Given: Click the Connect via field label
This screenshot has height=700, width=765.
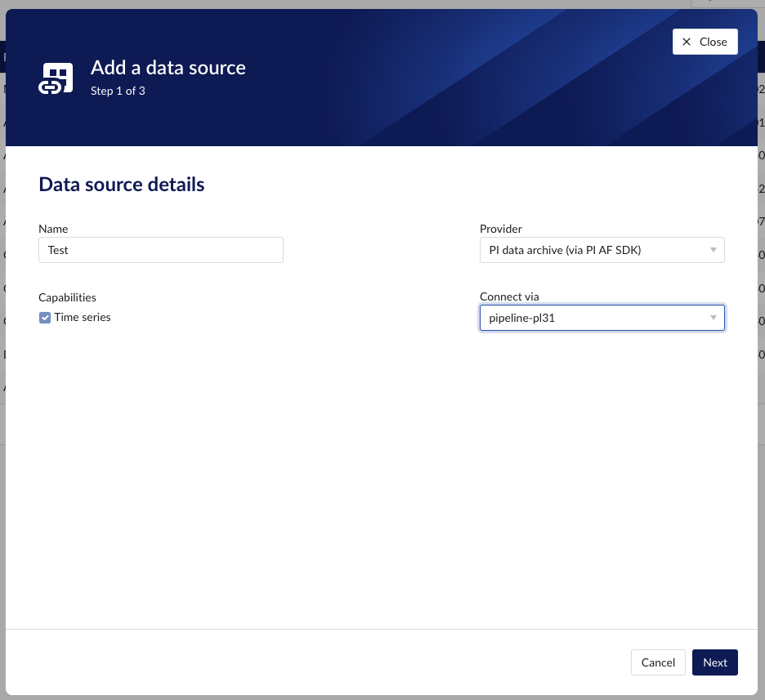Looking at the screenshot, I should (x=508, y=296).
